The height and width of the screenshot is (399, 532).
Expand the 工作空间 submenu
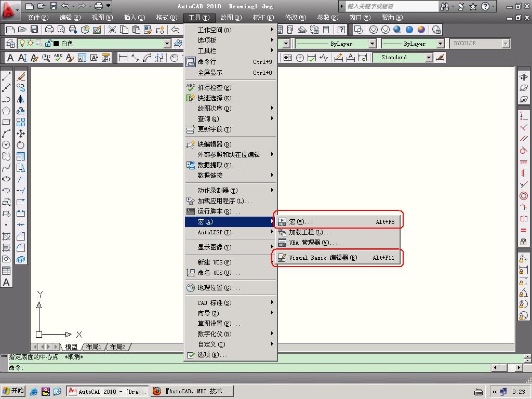tap(231, 30)
